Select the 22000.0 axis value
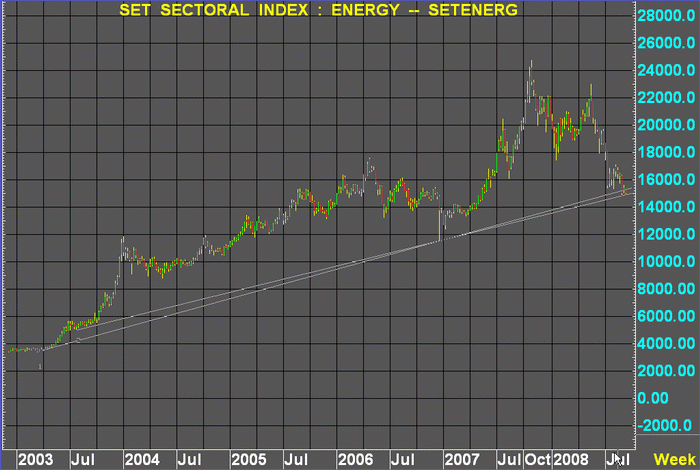Screen dimensions: 700x470 (666, 98)
